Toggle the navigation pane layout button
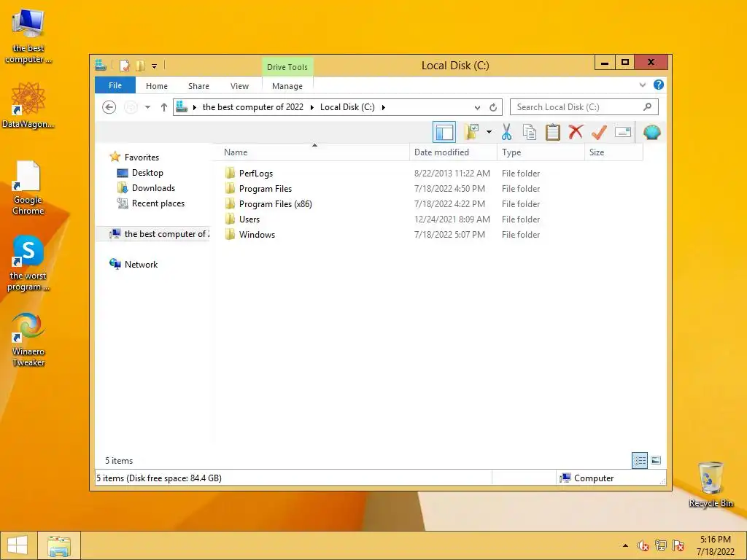The height and width of the screenshot is (560, 747). pos(444,133)
